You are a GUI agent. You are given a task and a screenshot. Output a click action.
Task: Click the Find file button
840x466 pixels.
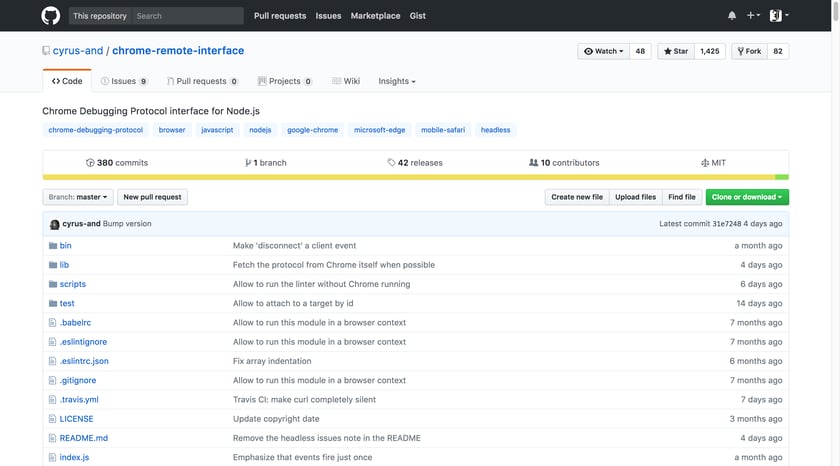[682, 197]
